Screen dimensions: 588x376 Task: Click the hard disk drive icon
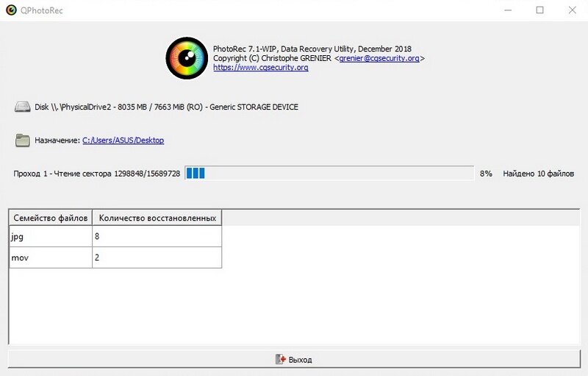pos(23,107)
